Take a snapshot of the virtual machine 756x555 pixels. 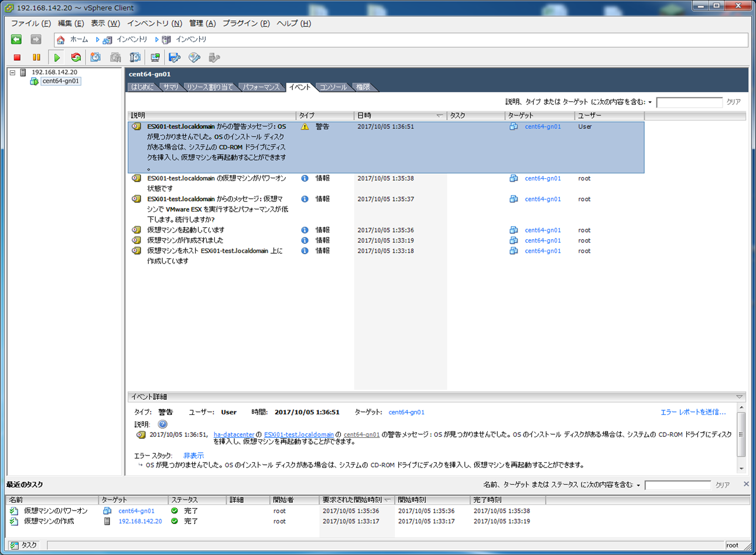click(95, 57)
